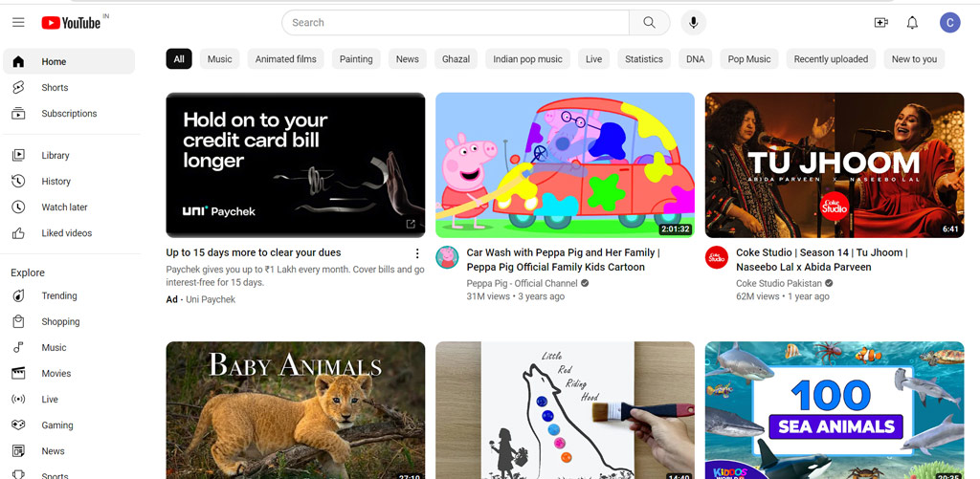This screenshot has width=980, height=479.
Task: Select the New to you chip
Action: [914, 58]
